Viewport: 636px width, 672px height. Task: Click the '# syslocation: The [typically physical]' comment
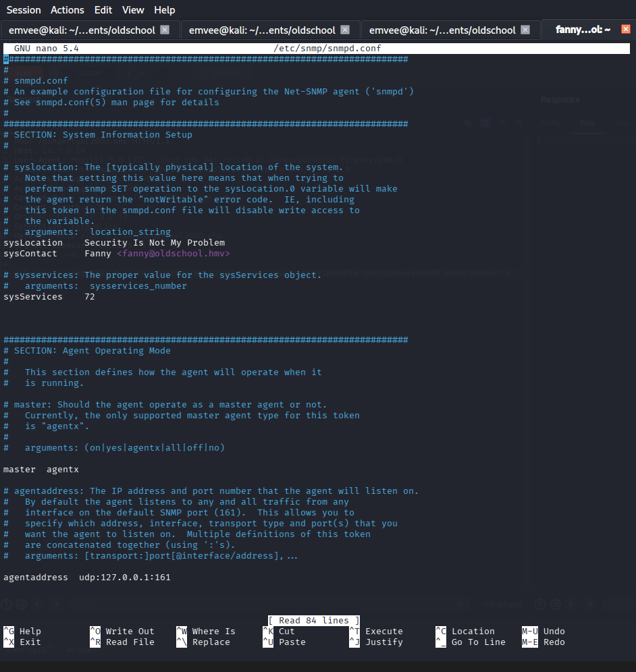[174, 167]
